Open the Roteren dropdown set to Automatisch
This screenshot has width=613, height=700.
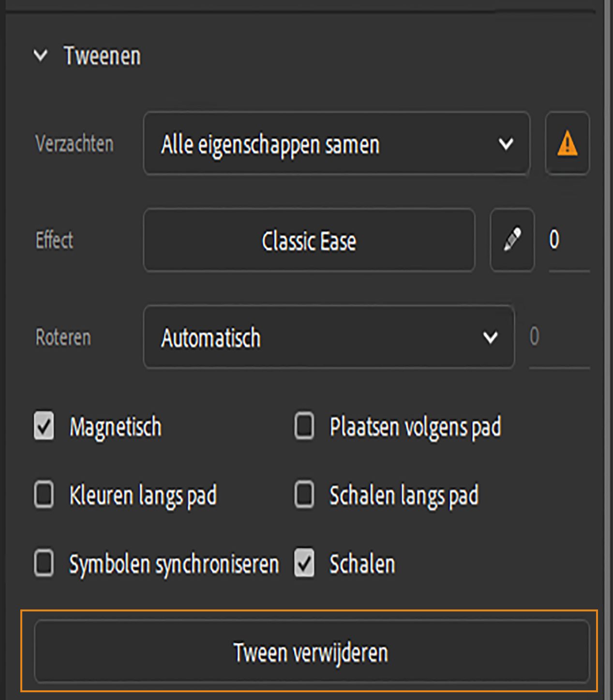[329, 337]
